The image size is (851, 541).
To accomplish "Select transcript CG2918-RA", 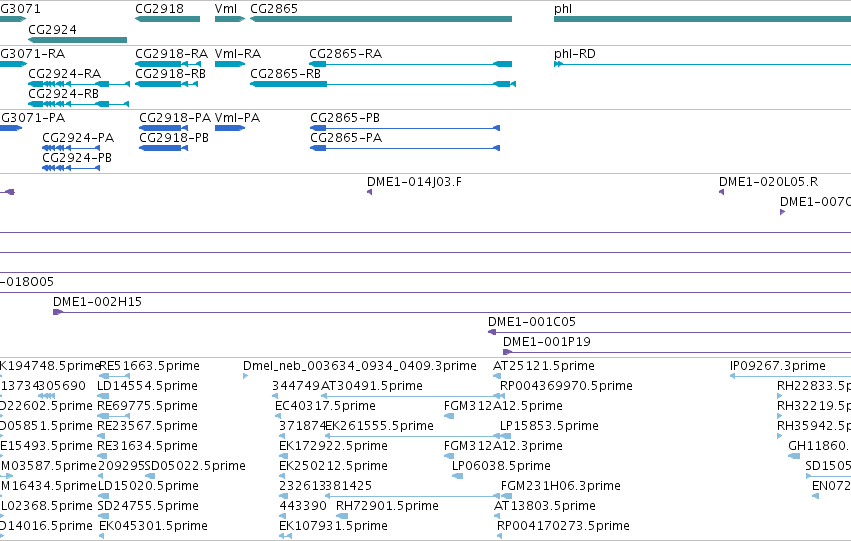I will [168, 64].
